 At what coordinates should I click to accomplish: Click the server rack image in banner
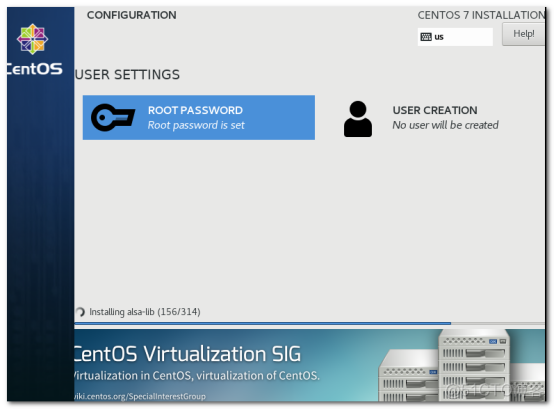[461, 365]
